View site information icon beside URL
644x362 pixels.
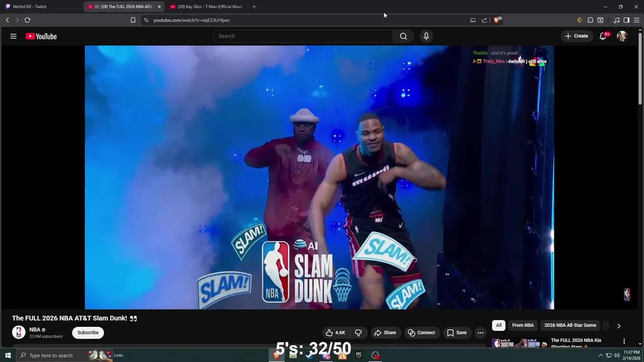[146, 20]
